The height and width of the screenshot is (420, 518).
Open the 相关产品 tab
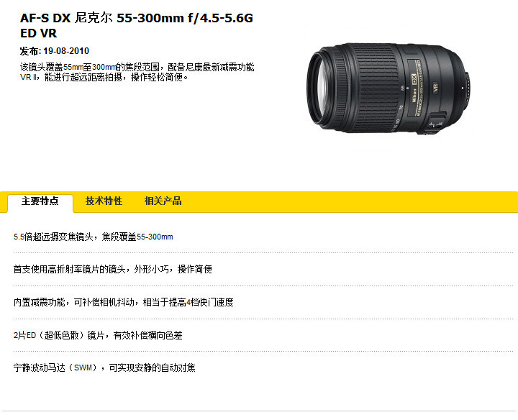point(163,201)
